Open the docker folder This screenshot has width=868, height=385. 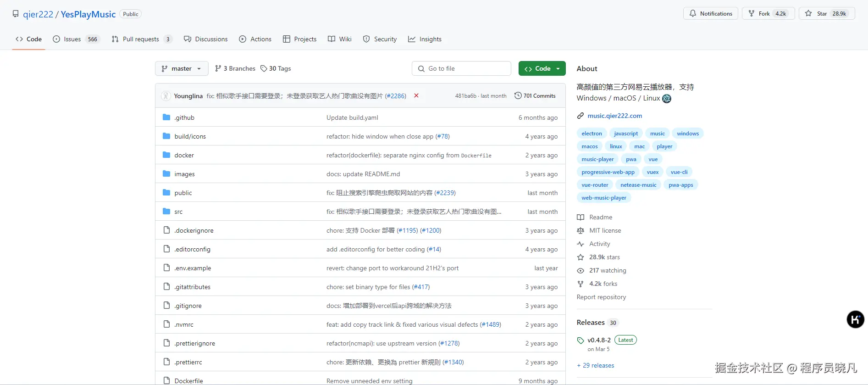184,155
